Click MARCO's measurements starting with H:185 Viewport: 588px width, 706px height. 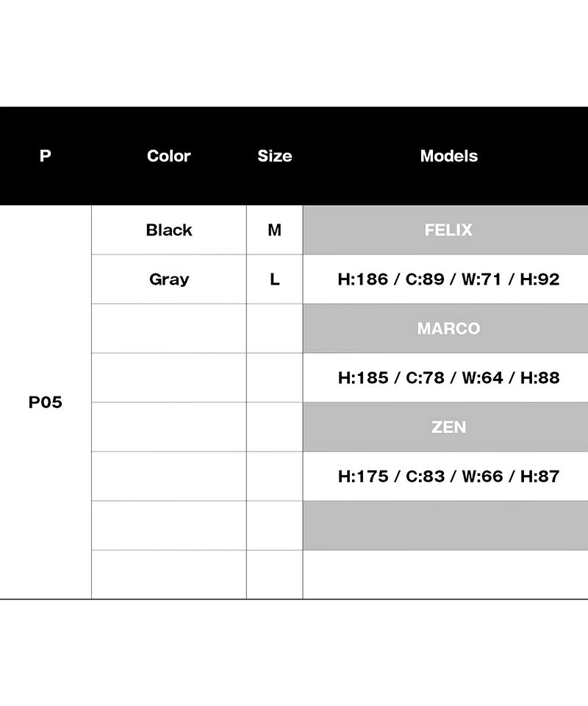[448, 378]
